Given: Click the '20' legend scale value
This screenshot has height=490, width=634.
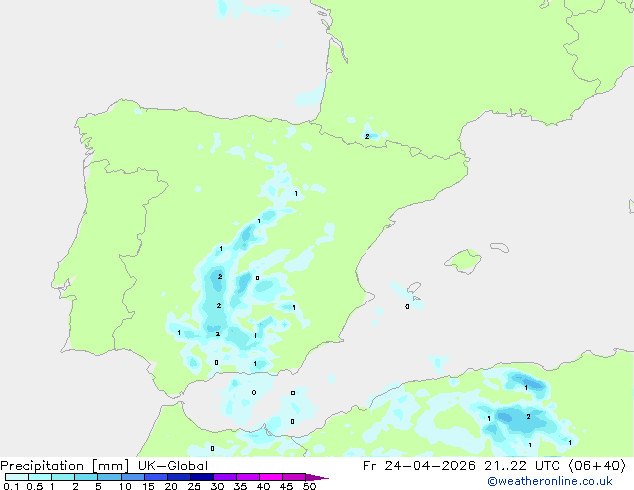Looking at the screenshot, I should [171, 486].
